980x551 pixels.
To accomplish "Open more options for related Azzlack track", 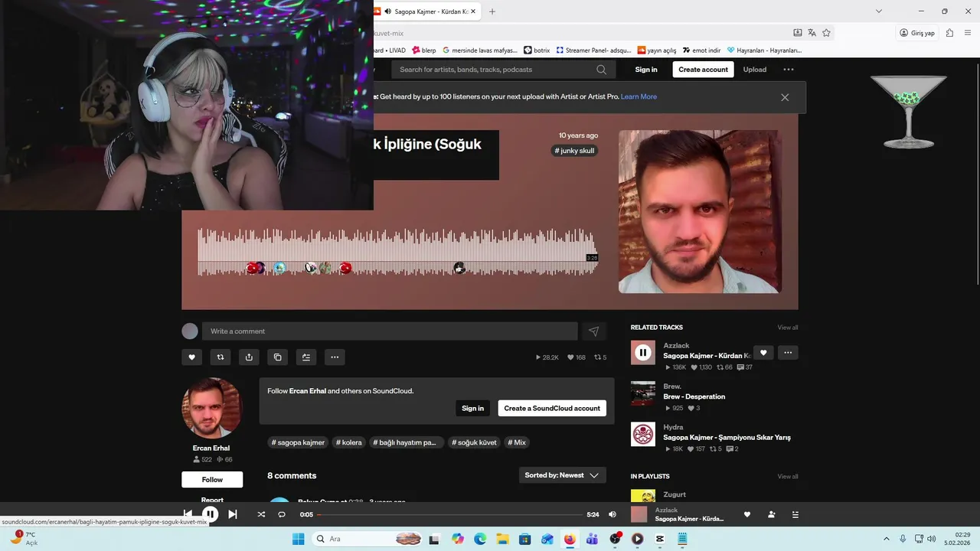I will tap(788, 353).
